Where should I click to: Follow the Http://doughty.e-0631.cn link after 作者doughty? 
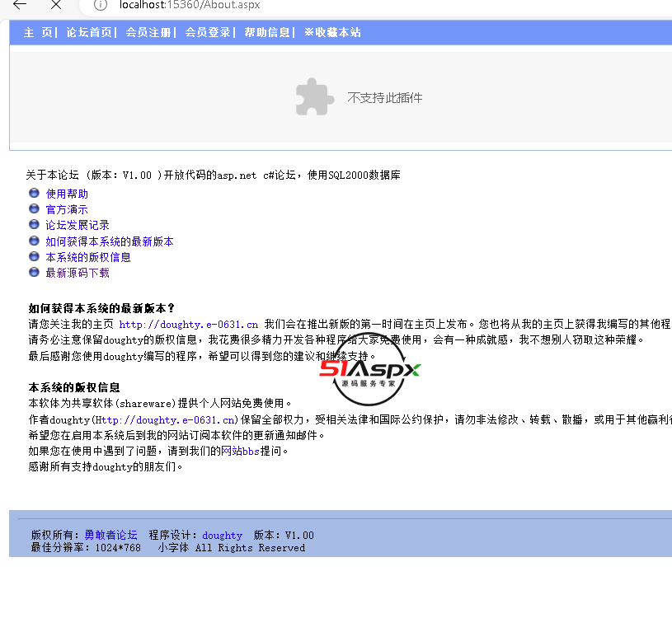coord(165,420)
